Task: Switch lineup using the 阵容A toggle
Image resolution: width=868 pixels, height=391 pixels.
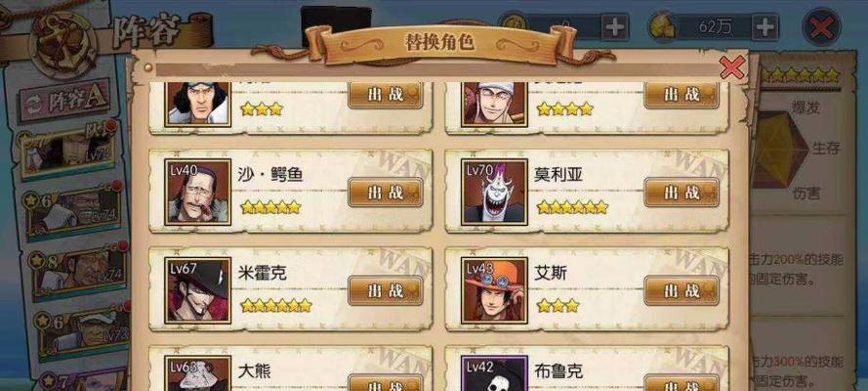Action: pyautogui.click(x=64, y=101)
